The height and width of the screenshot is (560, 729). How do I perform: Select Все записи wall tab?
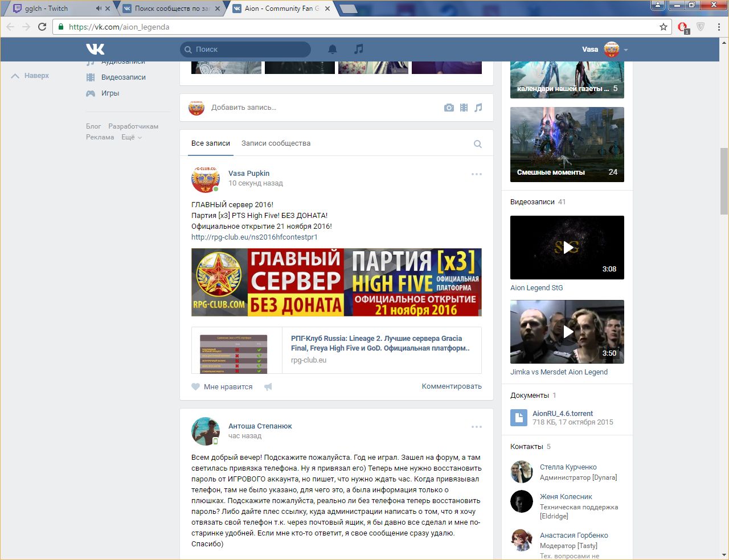[211, 143]
